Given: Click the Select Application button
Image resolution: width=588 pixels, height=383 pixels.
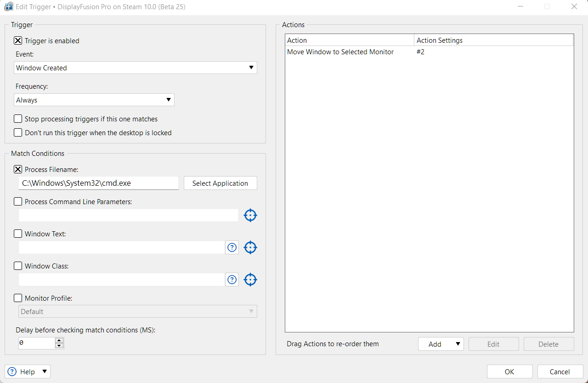Looking at the screenshot, I should point(220,183).
